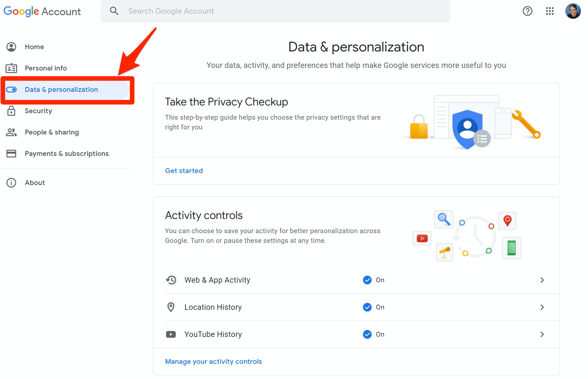Click the Security padlock icon in sidebar
The image size is (588, 379).
[x=11, y=111]
